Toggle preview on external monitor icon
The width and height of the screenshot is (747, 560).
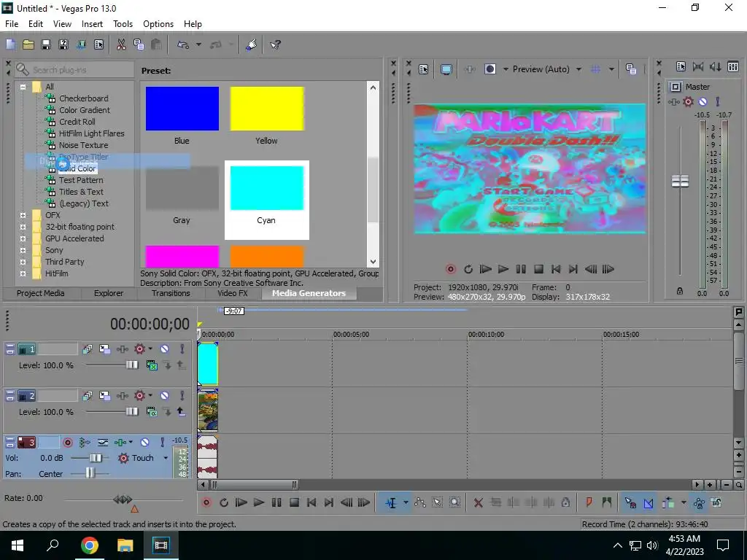click(446, 69)
